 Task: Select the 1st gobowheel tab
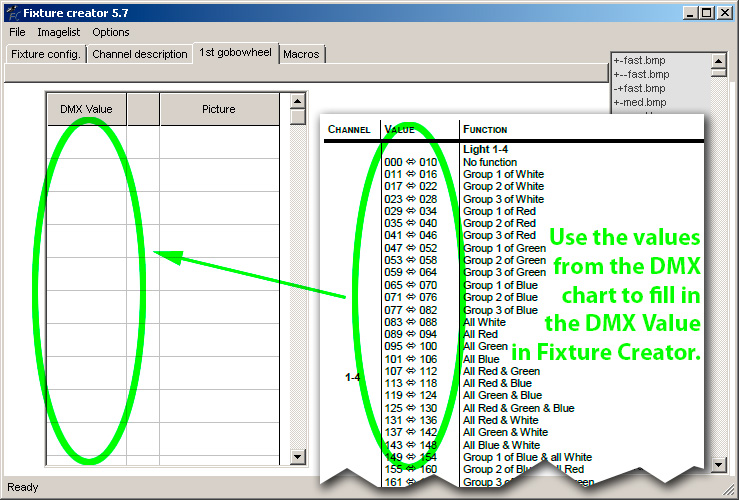click(x=235, y=52)
